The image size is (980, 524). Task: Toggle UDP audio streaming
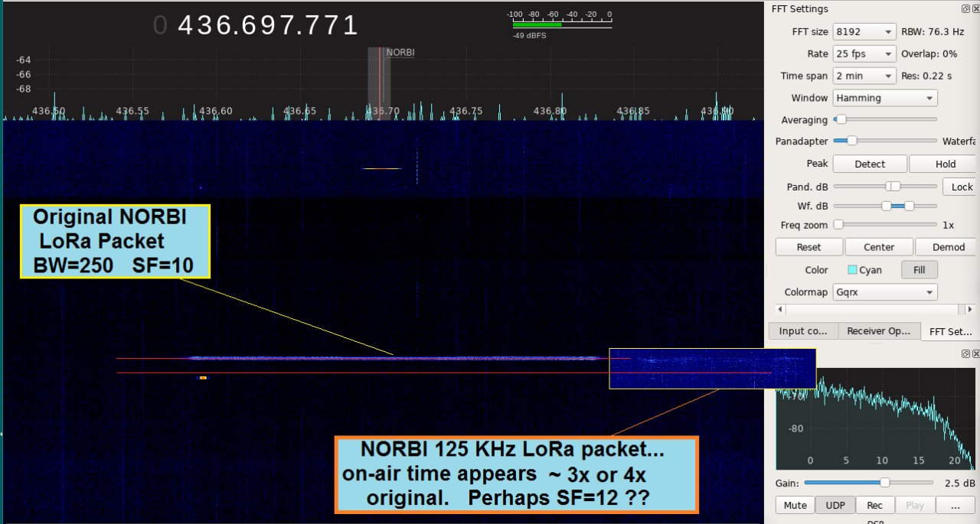click(x=834, y=505)
